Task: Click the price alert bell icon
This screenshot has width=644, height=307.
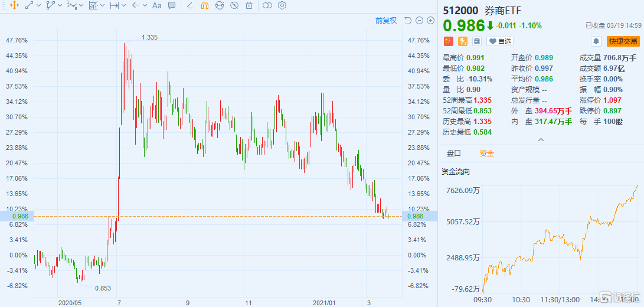Action: [x=596, y=41]
